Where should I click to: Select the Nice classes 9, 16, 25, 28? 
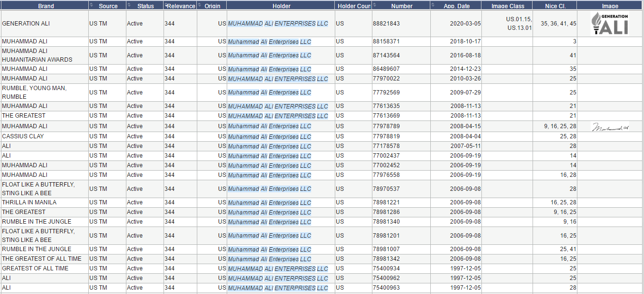coord(560,126)
